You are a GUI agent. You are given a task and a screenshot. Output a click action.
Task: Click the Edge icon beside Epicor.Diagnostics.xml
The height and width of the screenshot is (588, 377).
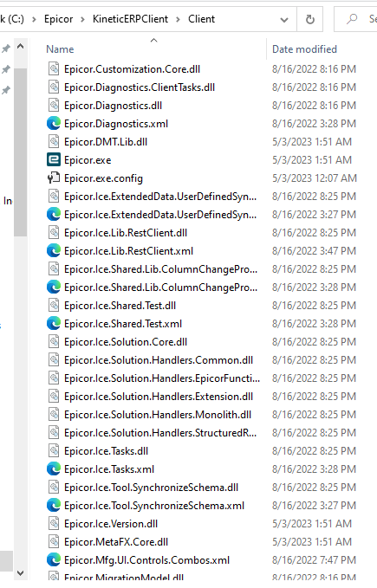coord(54,124)
